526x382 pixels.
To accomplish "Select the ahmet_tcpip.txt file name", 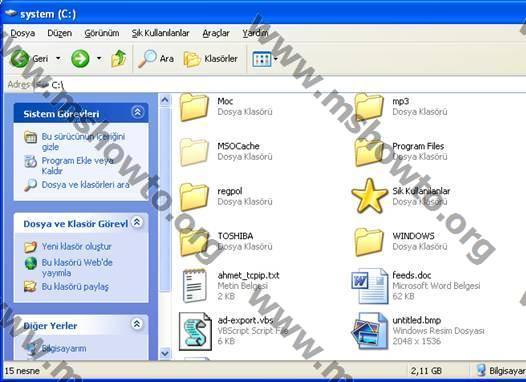I will (248, 276).
